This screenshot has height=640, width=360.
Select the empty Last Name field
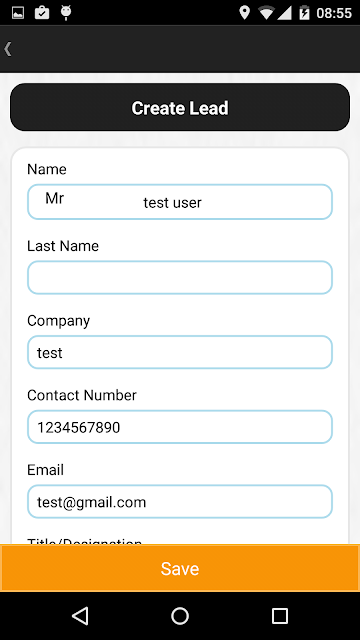click(x=180, y=278)
